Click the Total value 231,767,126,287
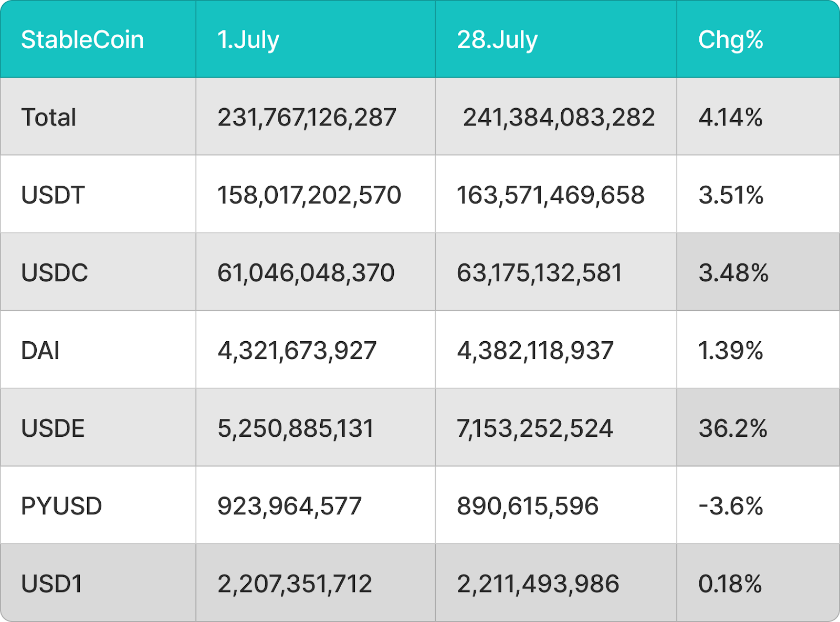 (307, 117)
